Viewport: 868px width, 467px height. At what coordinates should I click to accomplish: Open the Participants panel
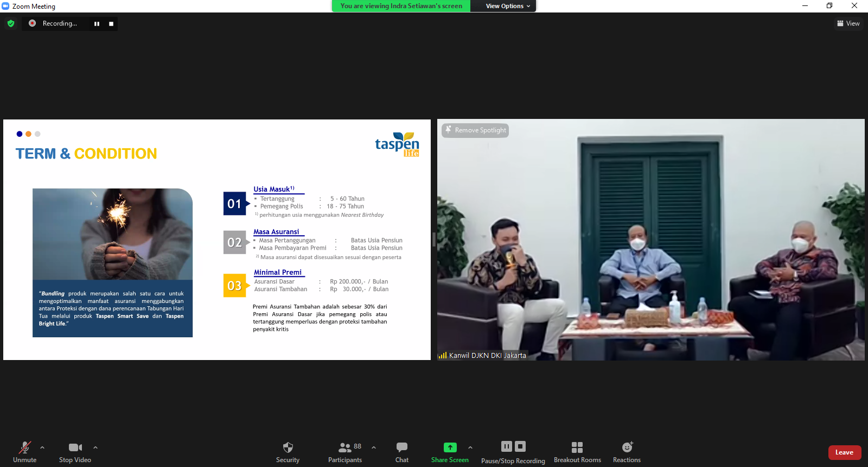(x=344, y=452)
